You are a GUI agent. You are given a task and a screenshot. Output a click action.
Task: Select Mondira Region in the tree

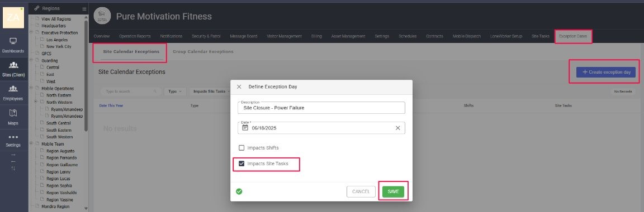point(55,206)
